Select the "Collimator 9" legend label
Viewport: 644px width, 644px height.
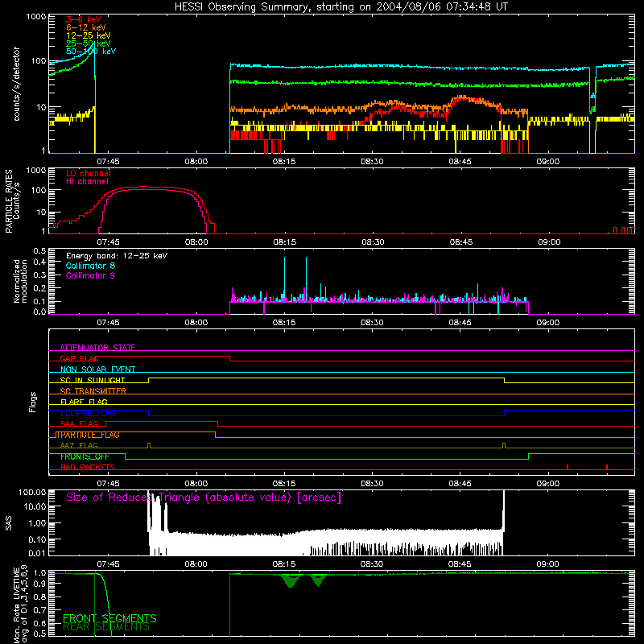pyautogui.click(x=90, y=275)
